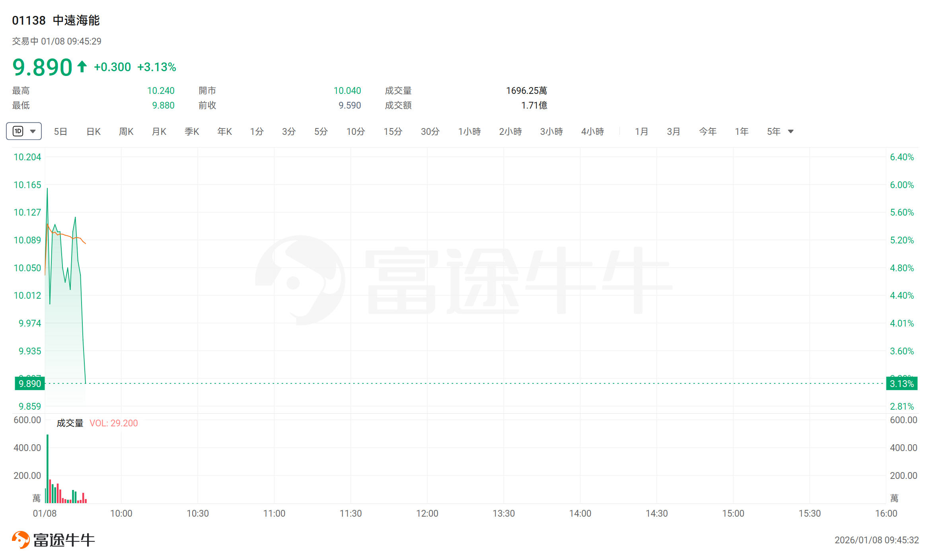Click the 3.13% percent change tag

pos(902,384)
